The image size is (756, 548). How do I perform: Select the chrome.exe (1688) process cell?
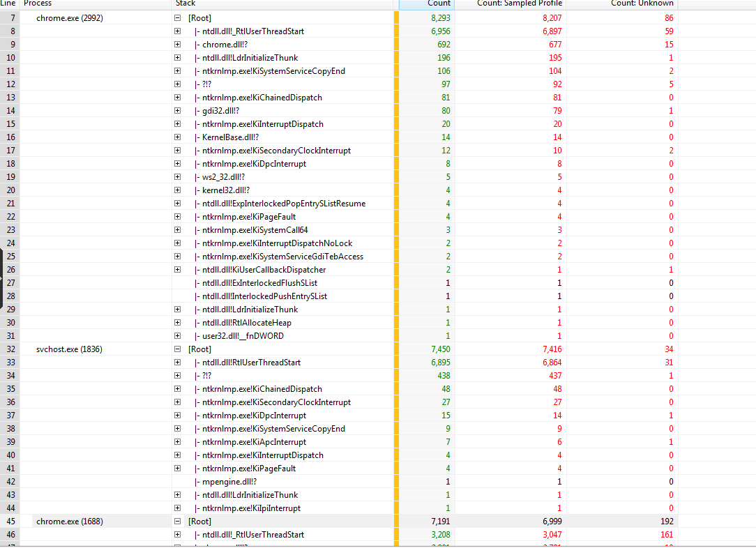[x=70, y=522]
